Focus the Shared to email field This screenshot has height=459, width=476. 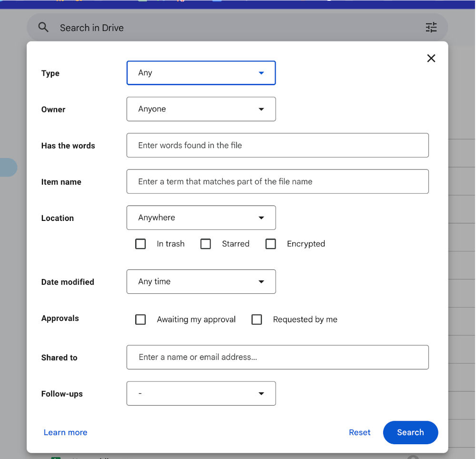tap(278, 357)
